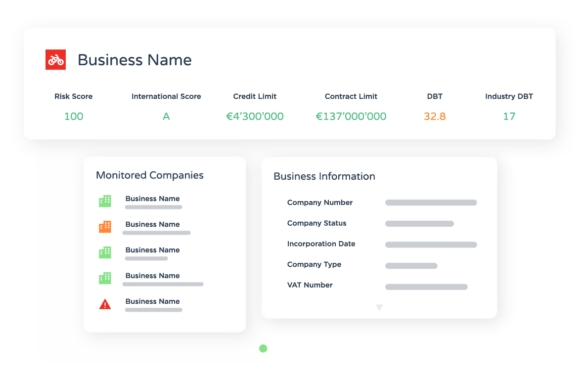
Task: Click the Risk Score value 100
Action: [73, 117]
